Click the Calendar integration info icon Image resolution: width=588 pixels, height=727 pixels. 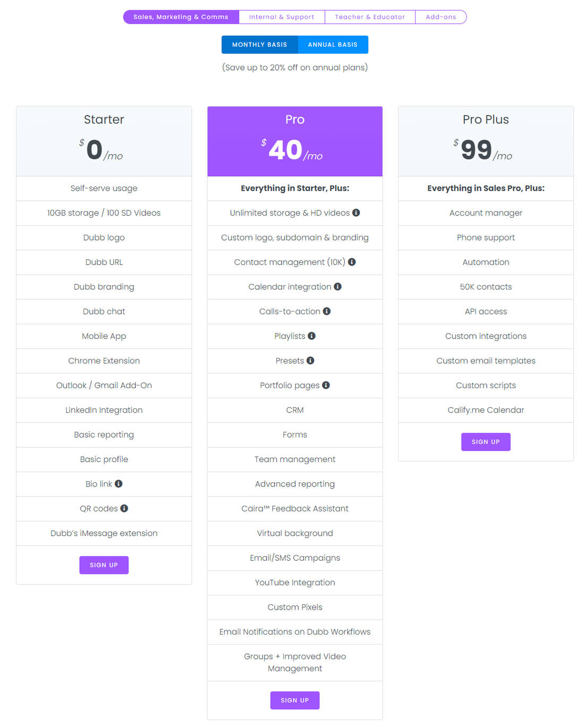coord(338,287)
